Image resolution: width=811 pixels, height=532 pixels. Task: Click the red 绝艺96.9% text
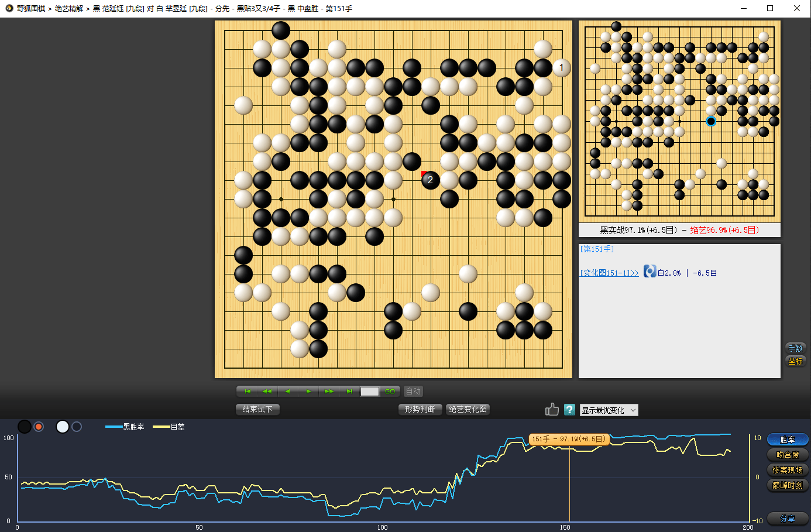click(724, 230)
